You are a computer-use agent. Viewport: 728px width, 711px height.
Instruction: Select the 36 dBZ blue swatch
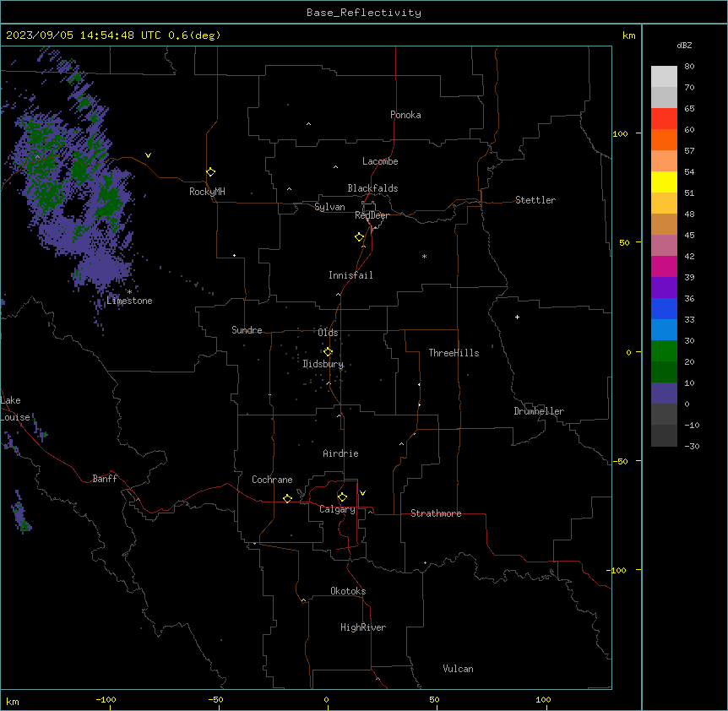(x=664, y=308)
